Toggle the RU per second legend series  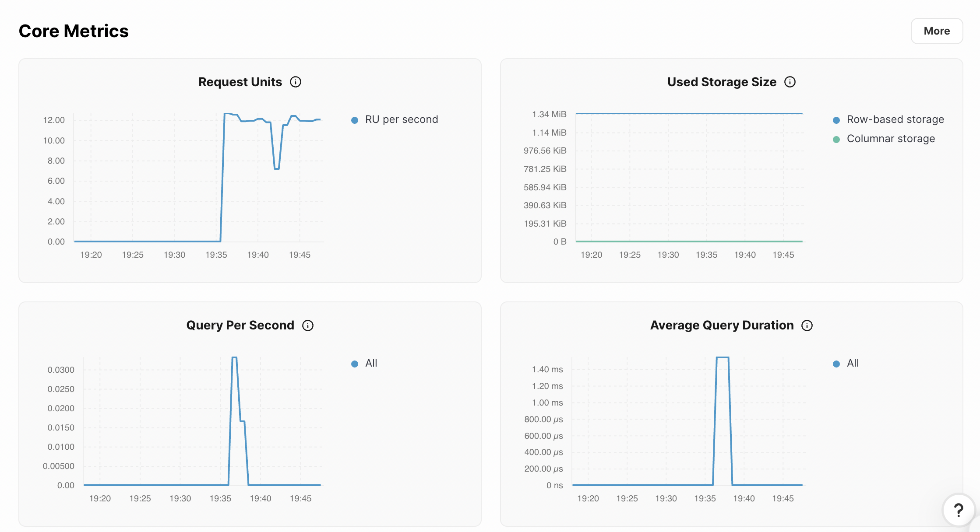(401, 119)
